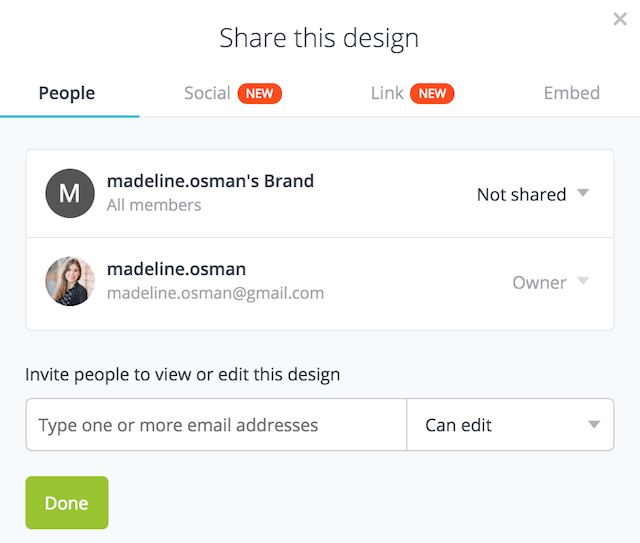Click madeline.osman's profile photo
Viewport: 640px width, 543px height.
tap(70, 282)
